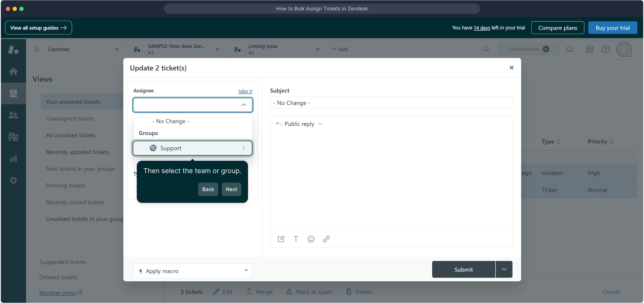Sort by Type column
Screen dimensions: 644x303
(551, 141)
